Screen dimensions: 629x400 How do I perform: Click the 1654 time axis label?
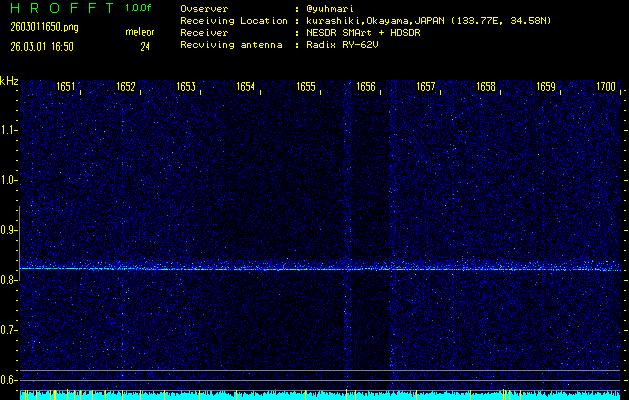[x=246, y=86]
